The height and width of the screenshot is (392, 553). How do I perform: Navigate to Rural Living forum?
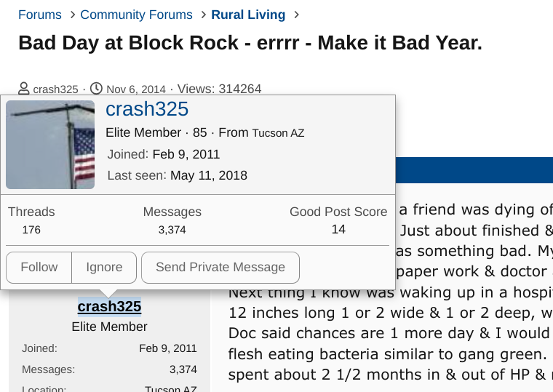pyautogui.click(x=248, y=15)
